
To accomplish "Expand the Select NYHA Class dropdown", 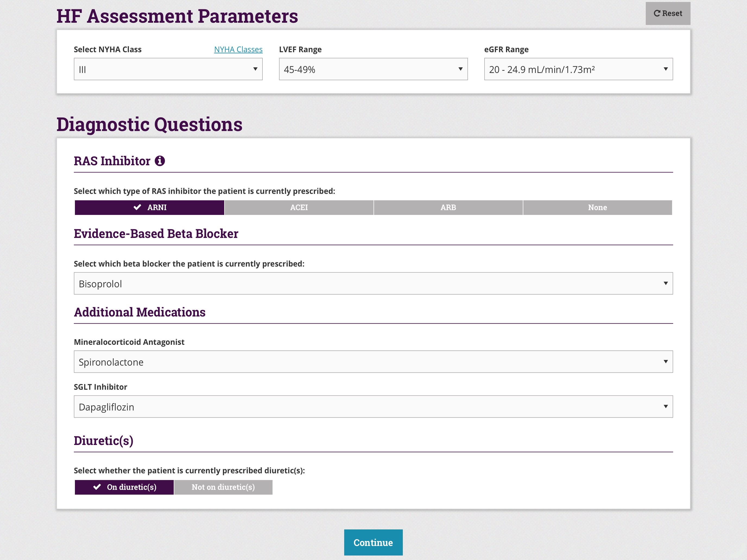I will pos(168,69).
